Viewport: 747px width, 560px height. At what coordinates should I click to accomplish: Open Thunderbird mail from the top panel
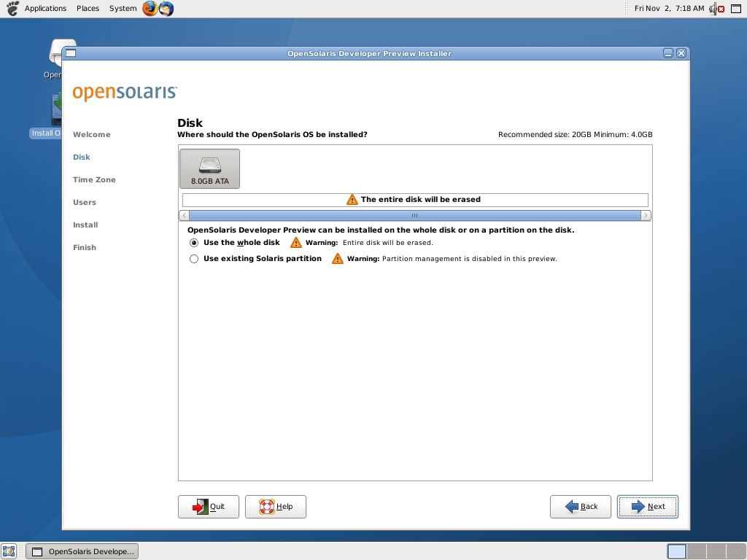[x=166, y=9]
